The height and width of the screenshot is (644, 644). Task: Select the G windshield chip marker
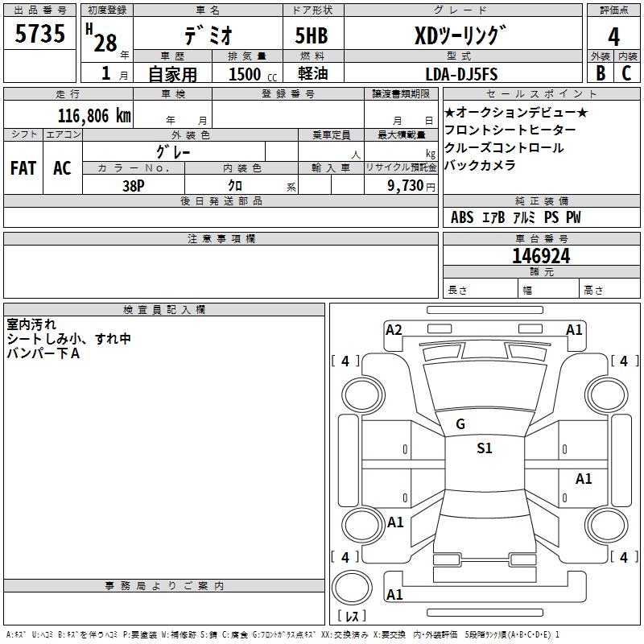pyautogui.click(x=460, y=424)
